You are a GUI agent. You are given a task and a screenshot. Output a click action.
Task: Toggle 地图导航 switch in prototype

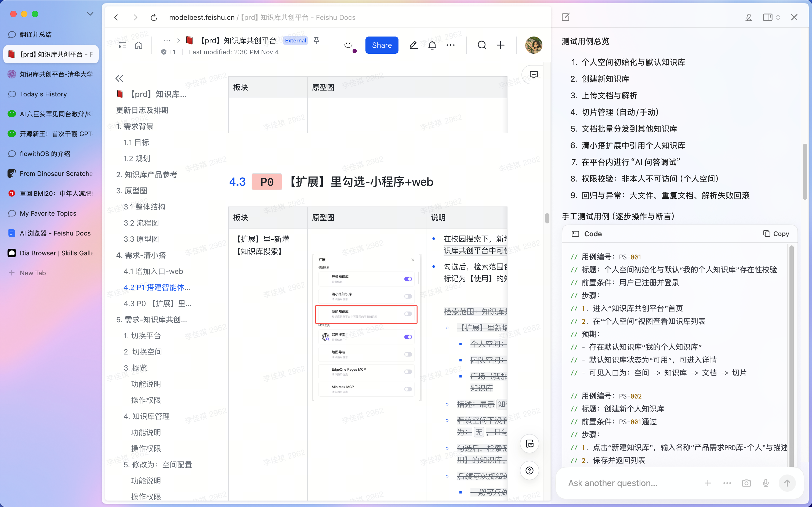tap(408, 354)
